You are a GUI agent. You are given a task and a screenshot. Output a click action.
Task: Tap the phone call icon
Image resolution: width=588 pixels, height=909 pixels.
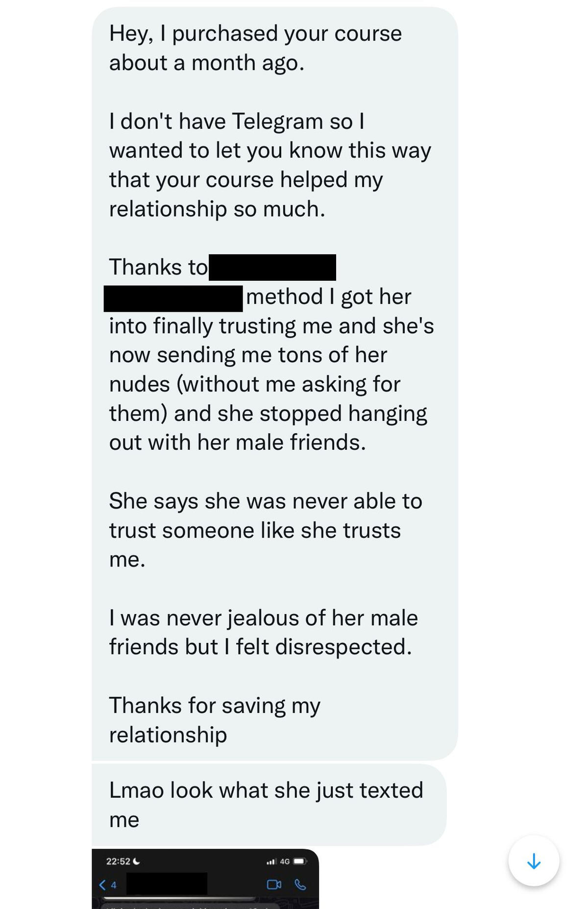point(300,884)
